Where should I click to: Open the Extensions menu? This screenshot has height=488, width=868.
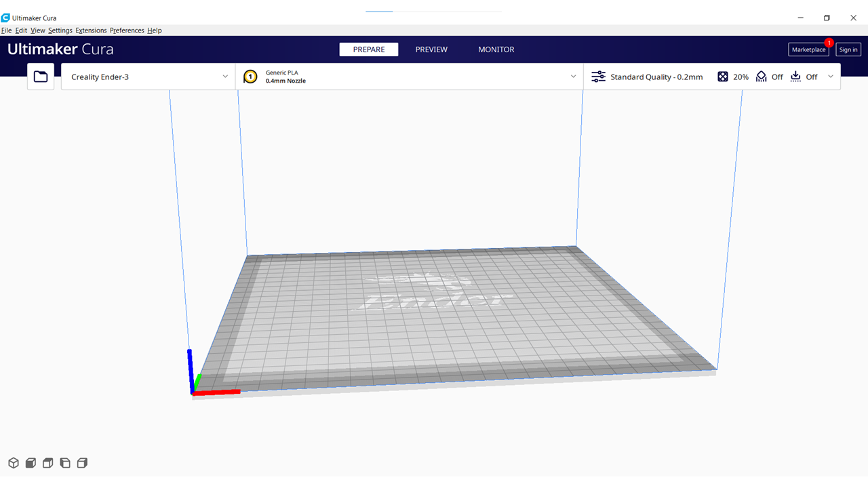point(91,30)
